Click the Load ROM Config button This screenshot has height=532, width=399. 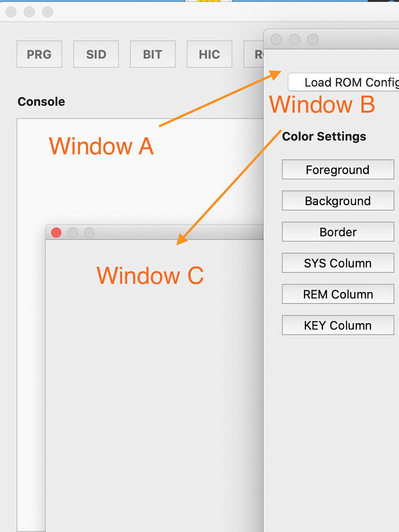[343, 82]
